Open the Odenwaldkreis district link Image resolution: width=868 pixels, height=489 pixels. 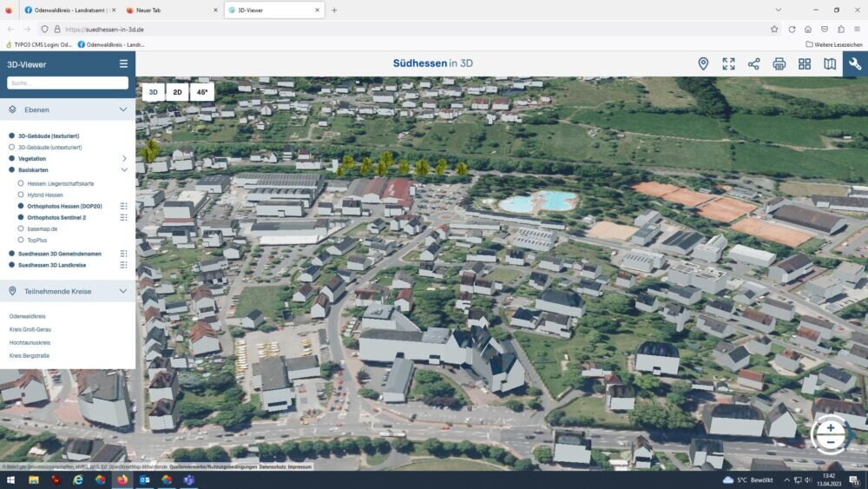click(x=28, y=316)
